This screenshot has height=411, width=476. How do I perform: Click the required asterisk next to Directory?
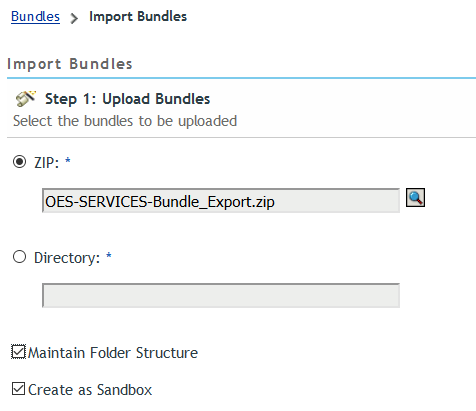[109, 256]
